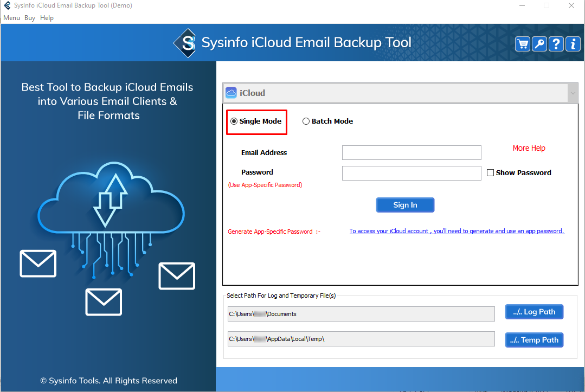Click the Log Path button
This screenshot has width=585, height=392.
click(534, 312)
